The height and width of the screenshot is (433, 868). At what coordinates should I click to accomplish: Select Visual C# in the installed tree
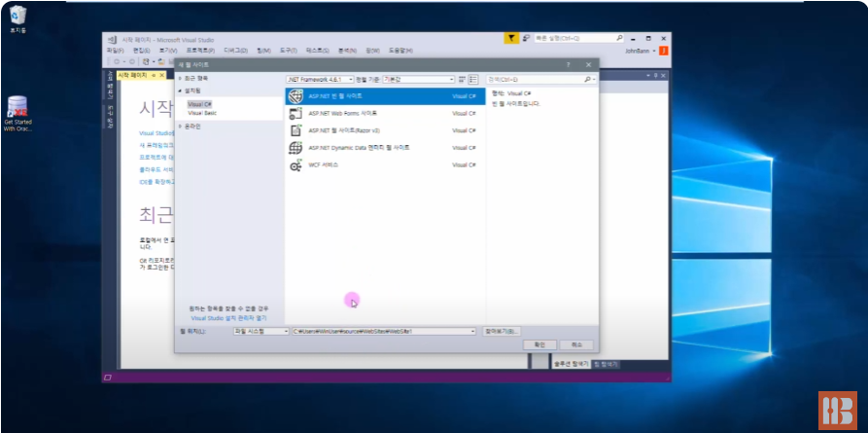click(x=200, y=104)
